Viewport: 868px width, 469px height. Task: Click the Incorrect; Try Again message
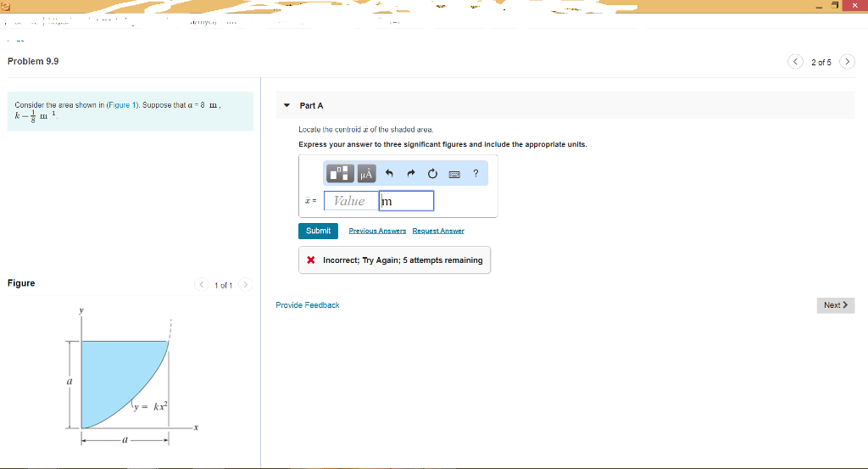coord(395,260)
